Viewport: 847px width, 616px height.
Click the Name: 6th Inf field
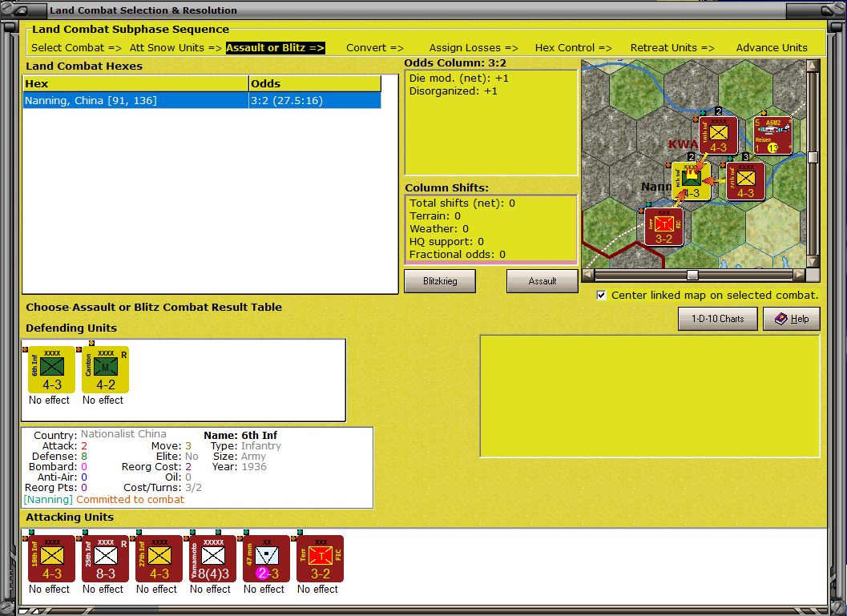point(240,435)
